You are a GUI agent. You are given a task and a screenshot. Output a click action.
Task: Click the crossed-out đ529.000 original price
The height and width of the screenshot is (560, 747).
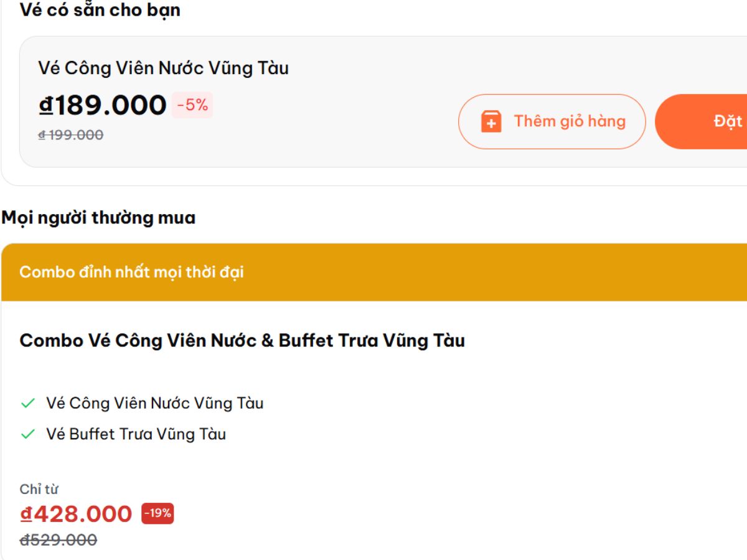pos(59,539)
